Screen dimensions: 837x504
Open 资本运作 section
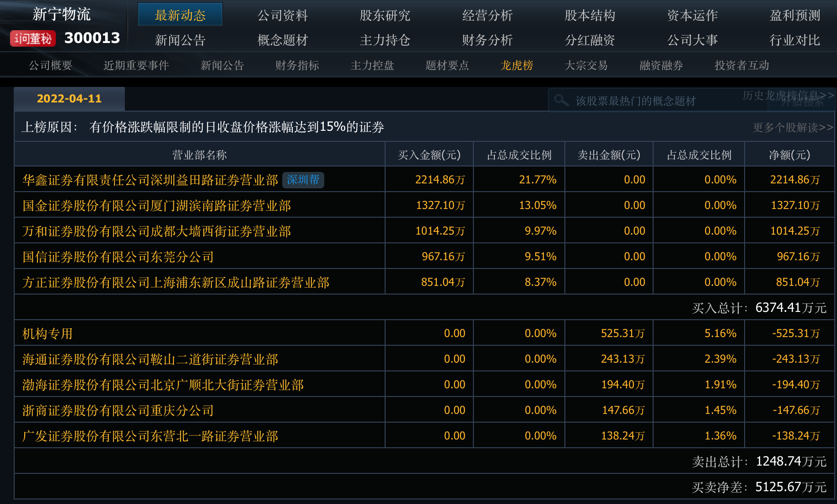tap(692, 16)
